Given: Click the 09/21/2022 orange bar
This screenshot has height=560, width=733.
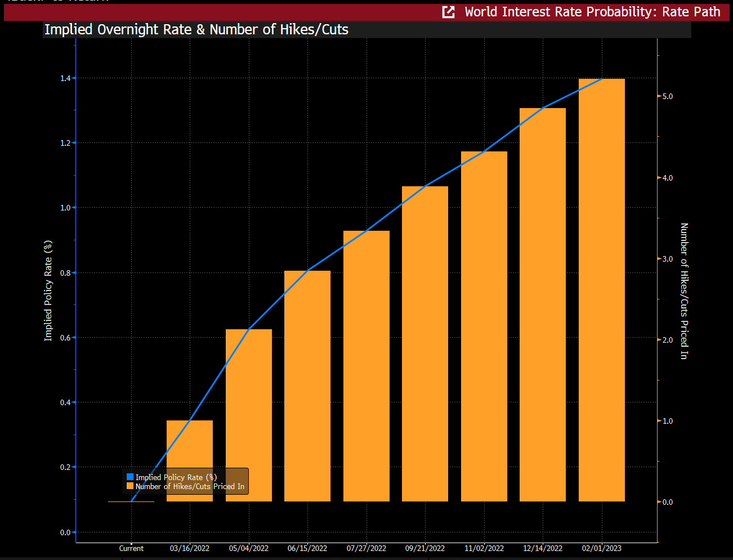Looking at the screenshot, I should click(425, 344).
